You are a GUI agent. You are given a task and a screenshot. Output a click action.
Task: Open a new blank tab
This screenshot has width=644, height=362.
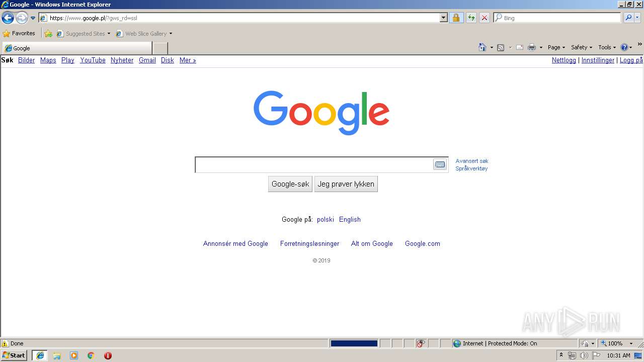point(160,48)
